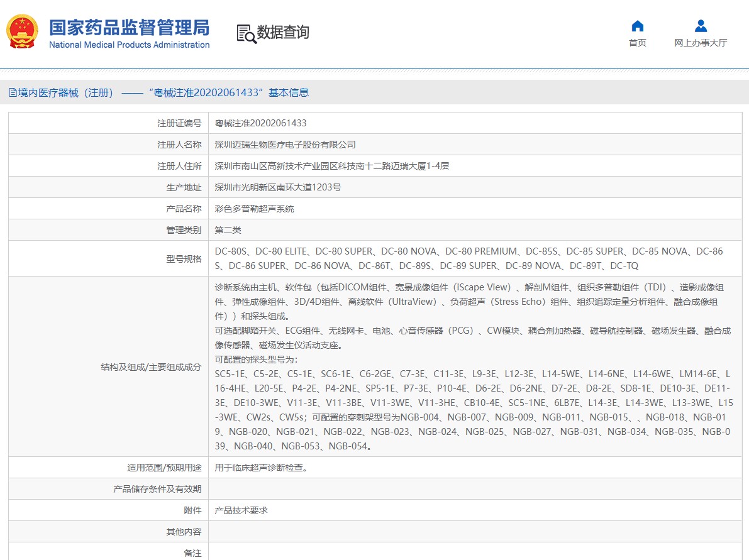
Task: Click the 产品储存条件及有效期 label
Action: pos(157,490)
